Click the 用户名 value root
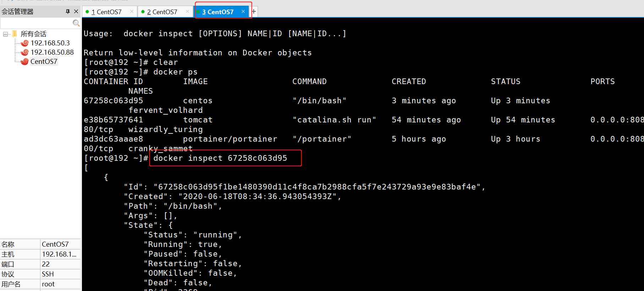The height and width of the screenshot is (291, 644). (x=48, y=284)
